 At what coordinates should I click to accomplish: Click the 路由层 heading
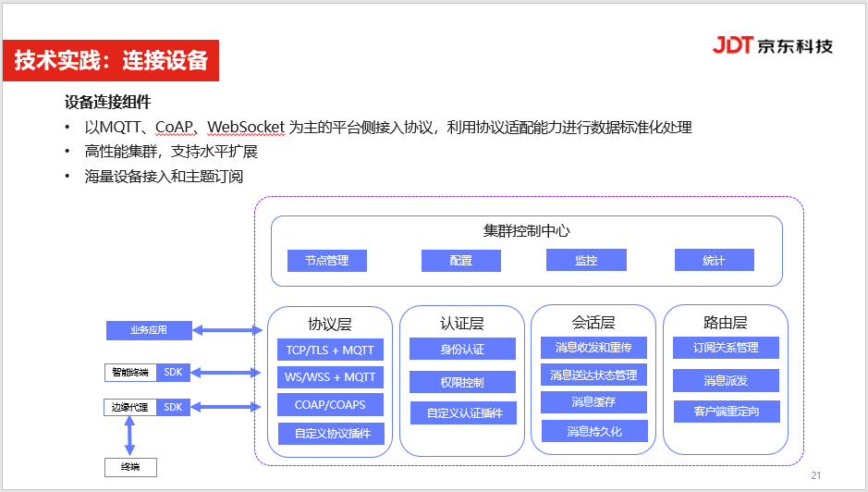coord(725,323)
